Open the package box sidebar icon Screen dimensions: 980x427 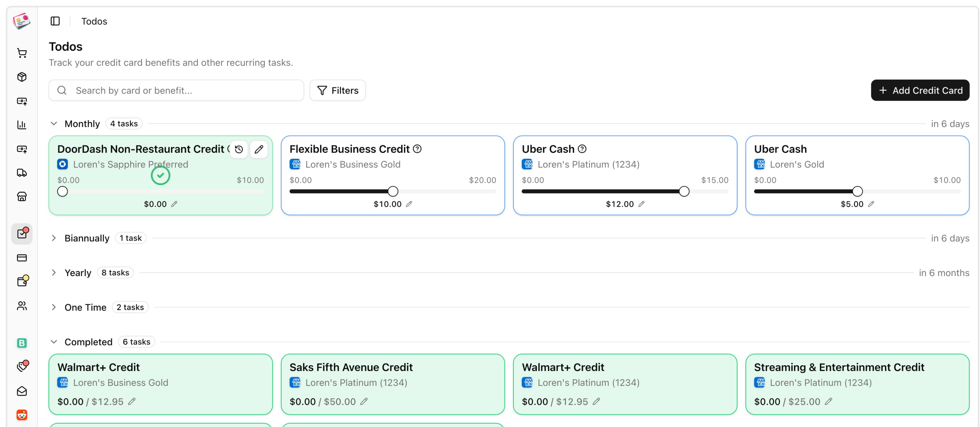tap(22, 77)
